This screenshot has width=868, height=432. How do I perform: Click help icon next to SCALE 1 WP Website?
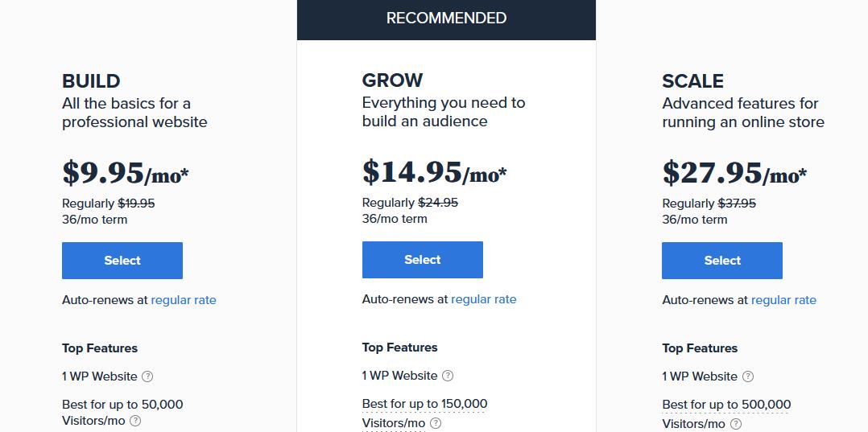point(748,376)
